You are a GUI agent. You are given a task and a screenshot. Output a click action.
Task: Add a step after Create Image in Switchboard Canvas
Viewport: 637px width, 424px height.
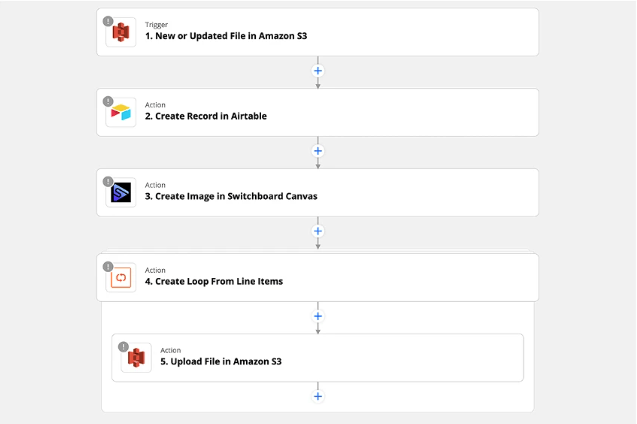click(318, 231)
